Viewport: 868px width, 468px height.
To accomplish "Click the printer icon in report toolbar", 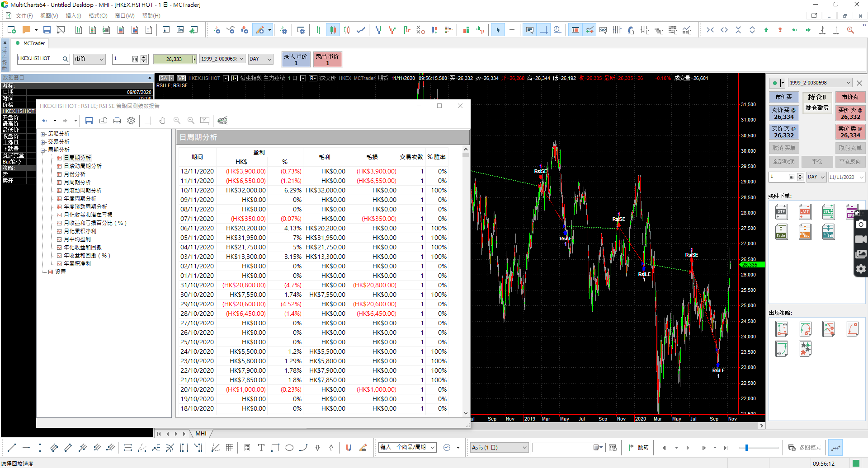I will pos(117,121).
